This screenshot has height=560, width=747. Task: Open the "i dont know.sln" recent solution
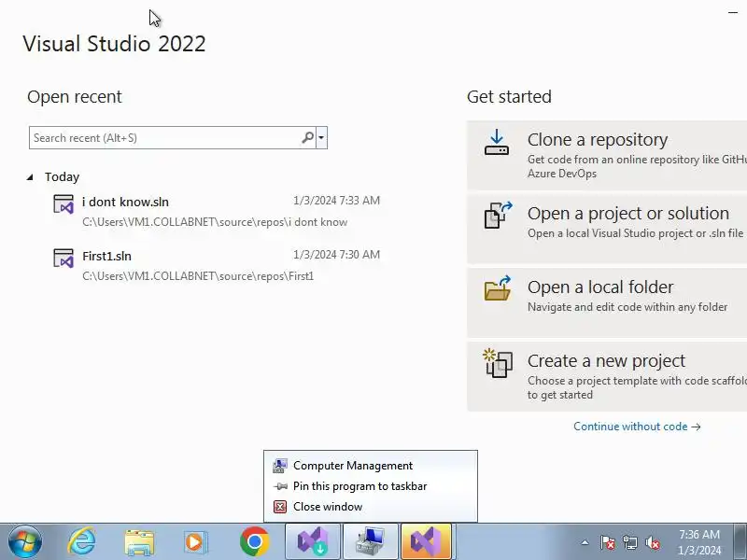pos(217,212)
